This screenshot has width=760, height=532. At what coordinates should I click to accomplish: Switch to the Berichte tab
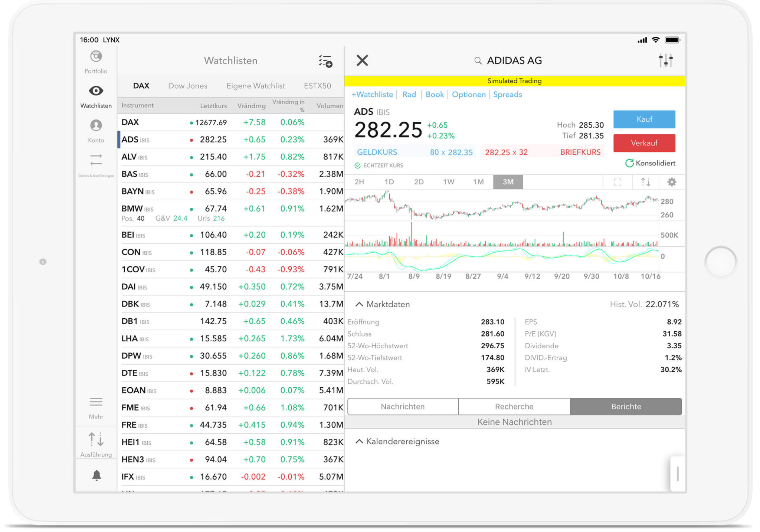tap(626, 407)
